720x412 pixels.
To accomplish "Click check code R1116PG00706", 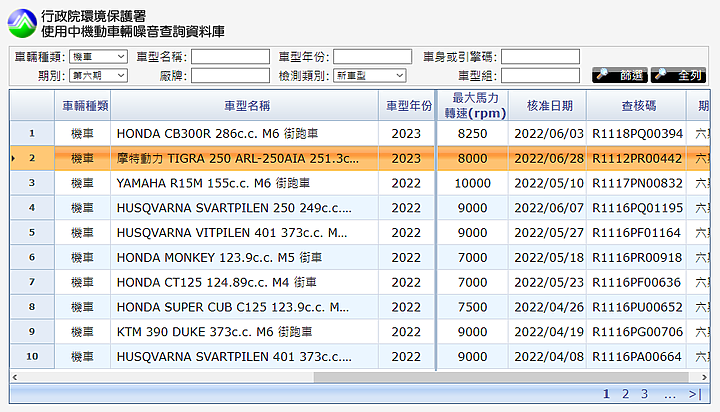I will (637, 332).
